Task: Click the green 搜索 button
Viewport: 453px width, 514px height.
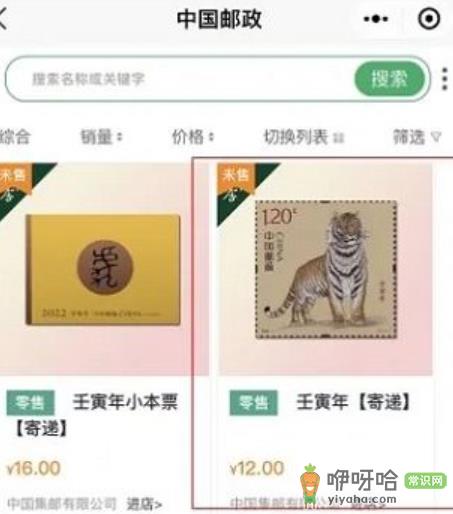Action: click(x=389, y=79)
